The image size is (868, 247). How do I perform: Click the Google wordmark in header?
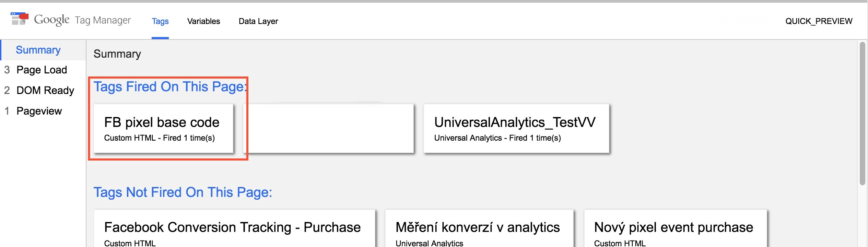52,20
